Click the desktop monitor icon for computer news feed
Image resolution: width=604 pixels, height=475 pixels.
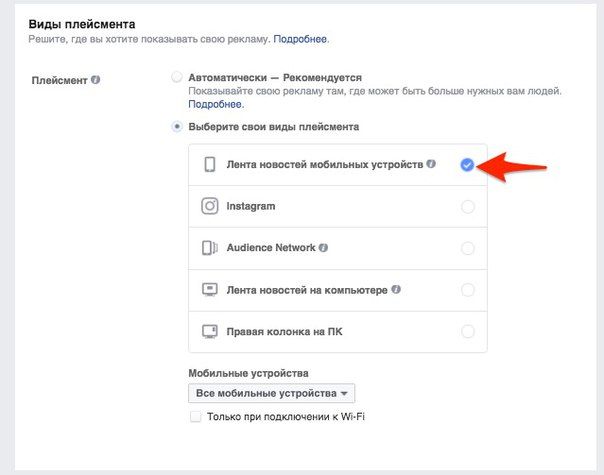click(210, 289)
